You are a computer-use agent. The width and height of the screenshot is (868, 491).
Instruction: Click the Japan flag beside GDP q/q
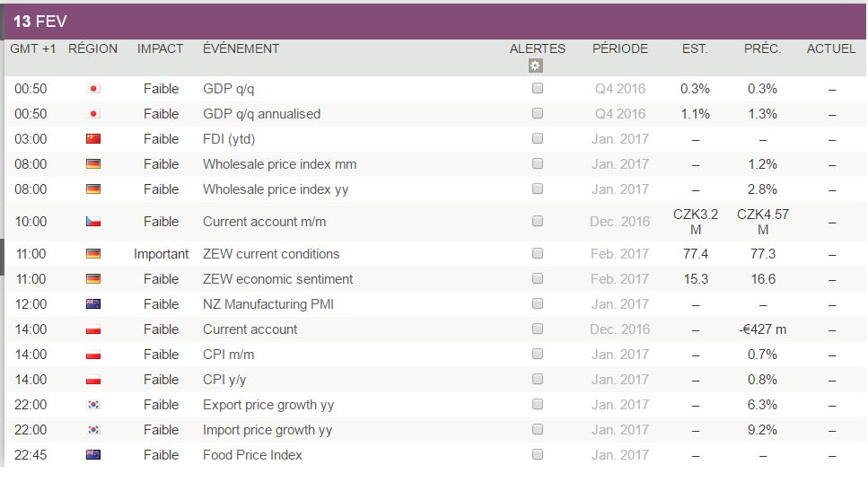(93, 89)
